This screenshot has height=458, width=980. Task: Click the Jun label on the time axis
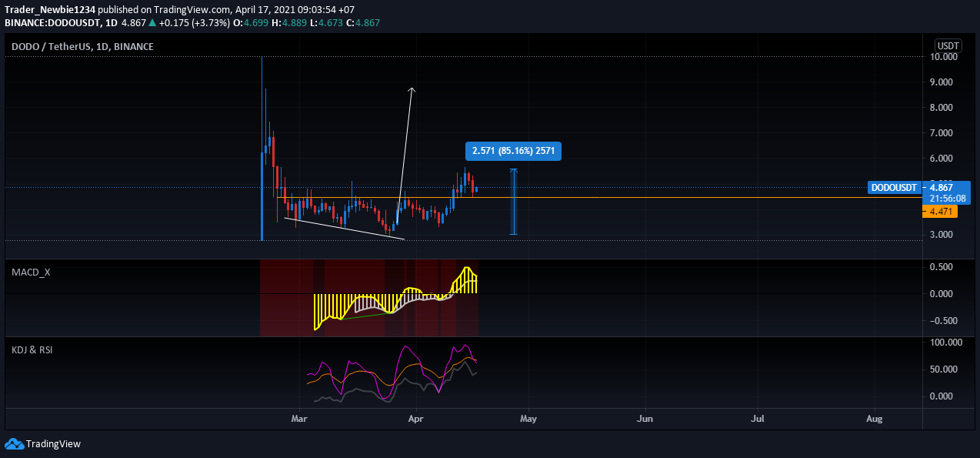click(645, 420)
